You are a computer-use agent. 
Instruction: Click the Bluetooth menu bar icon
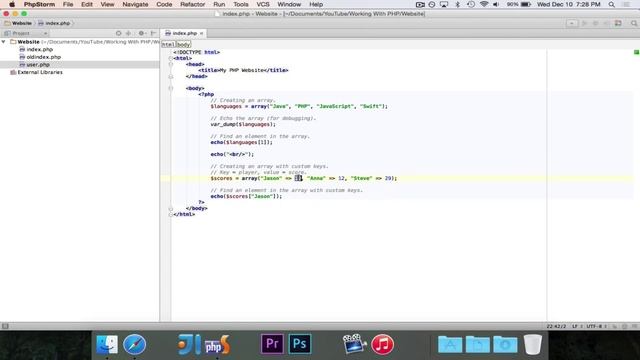click(x=458, y=4)
